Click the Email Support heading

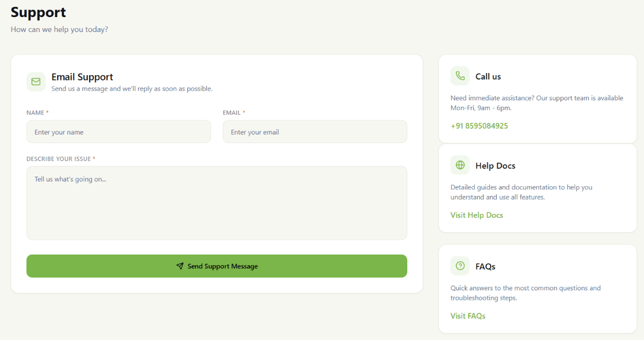(x=82, y=77)
